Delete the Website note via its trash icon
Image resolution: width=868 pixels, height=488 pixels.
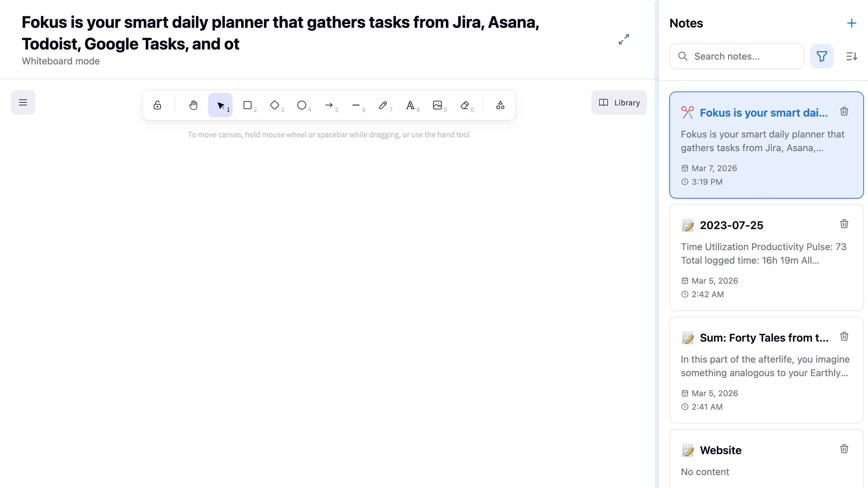point(844,449)
